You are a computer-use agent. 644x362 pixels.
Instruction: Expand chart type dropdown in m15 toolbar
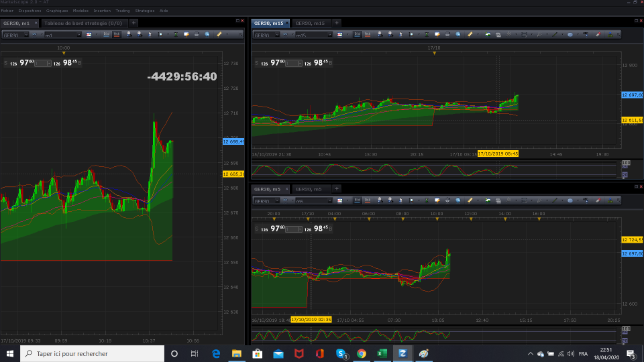point(347,35)
